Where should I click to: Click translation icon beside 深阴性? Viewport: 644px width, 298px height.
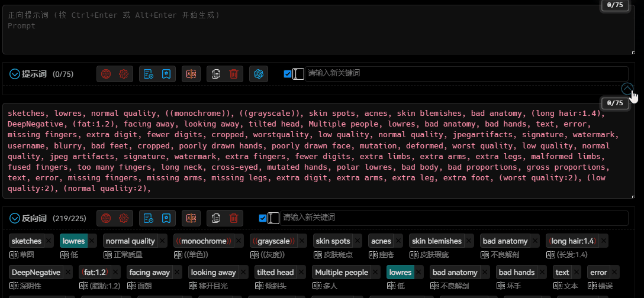point(14,286)
